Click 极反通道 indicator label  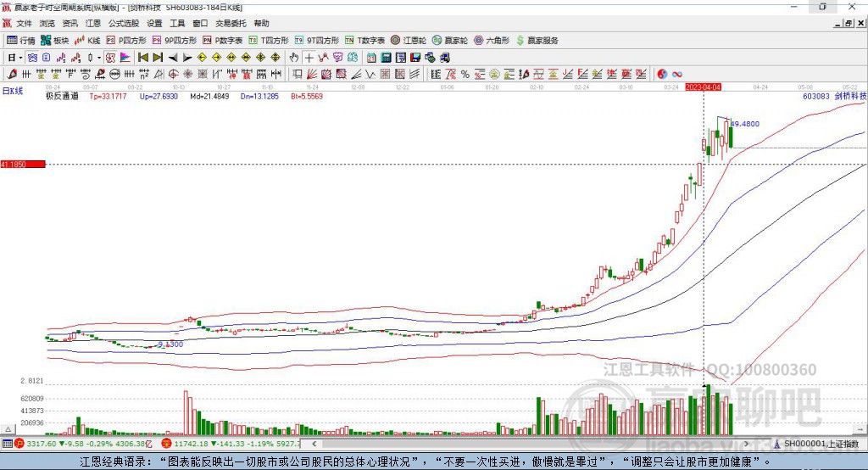click(x=62, y=96)
